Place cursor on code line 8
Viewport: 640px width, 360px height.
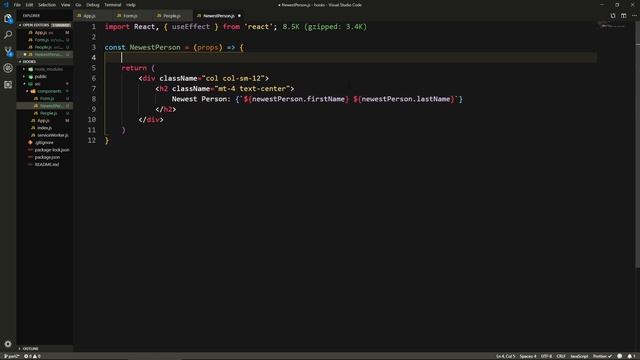[x=317, y=99]
